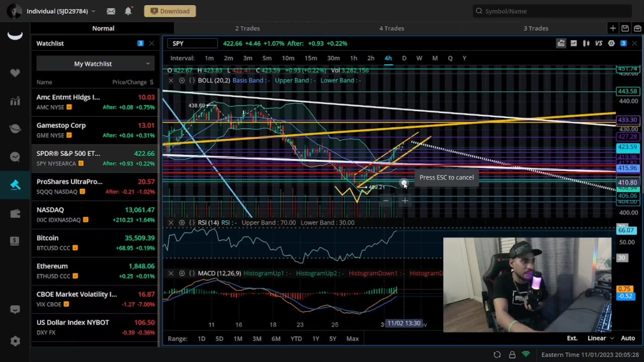Set range to 5Y
The height and width of the screenshot is (362, 644).
pyautogui.click(x=333, y=339)
